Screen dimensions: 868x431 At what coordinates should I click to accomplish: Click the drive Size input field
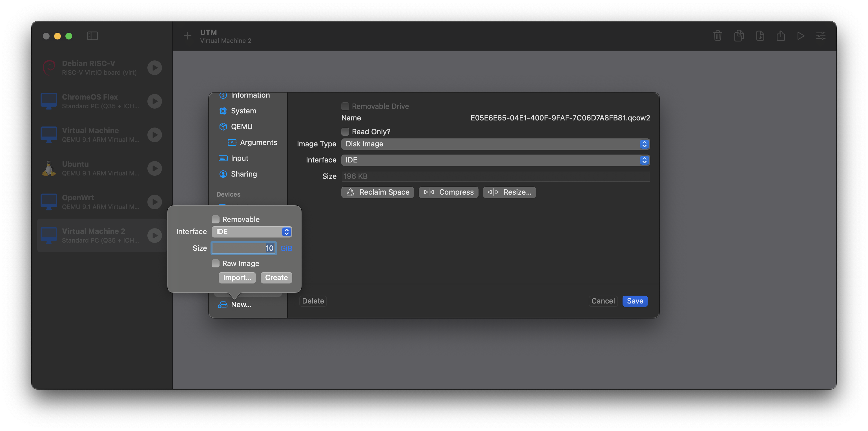pos(243,248)
